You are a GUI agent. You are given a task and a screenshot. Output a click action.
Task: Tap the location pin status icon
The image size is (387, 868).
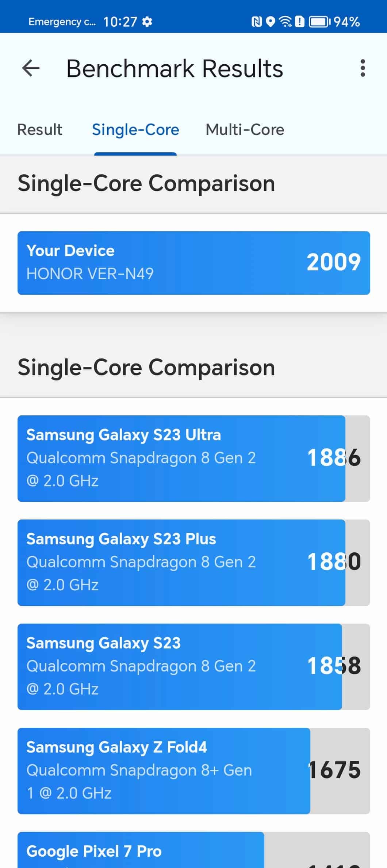(270, 22)
